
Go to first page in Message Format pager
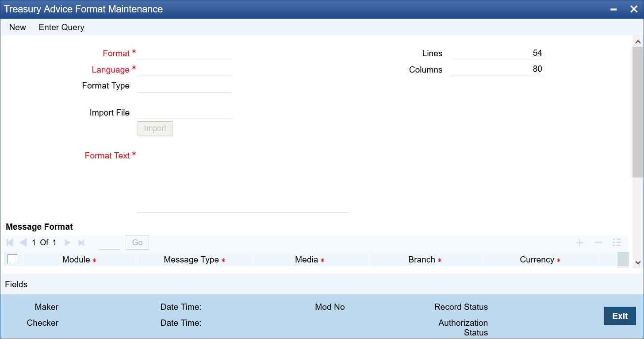[x=10, y=243]
